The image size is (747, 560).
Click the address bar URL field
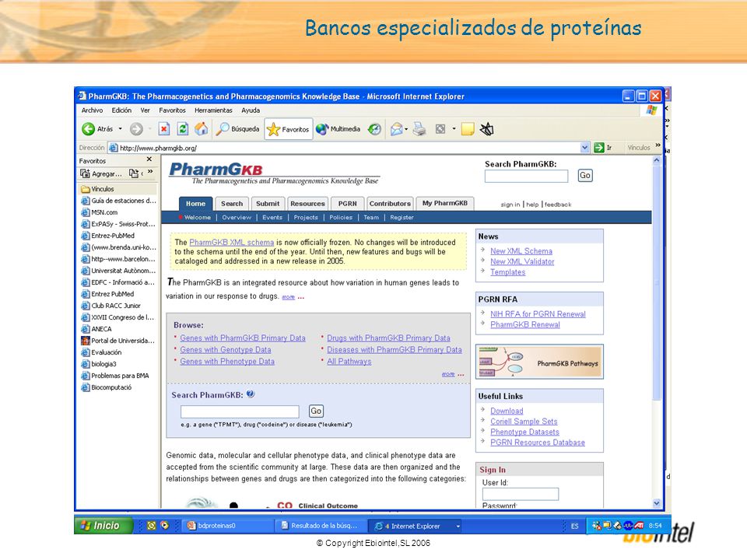pyautogui.click(x=349, y=148)
